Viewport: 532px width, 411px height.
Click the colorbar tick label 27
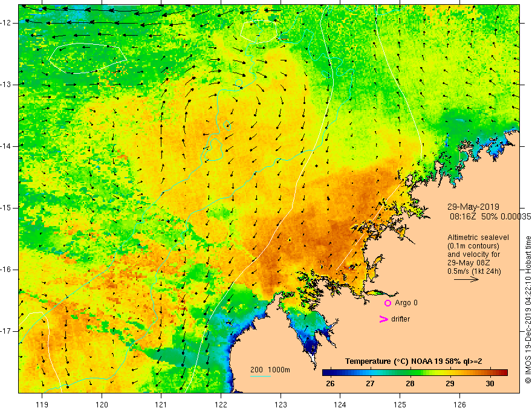click(370, 384)
